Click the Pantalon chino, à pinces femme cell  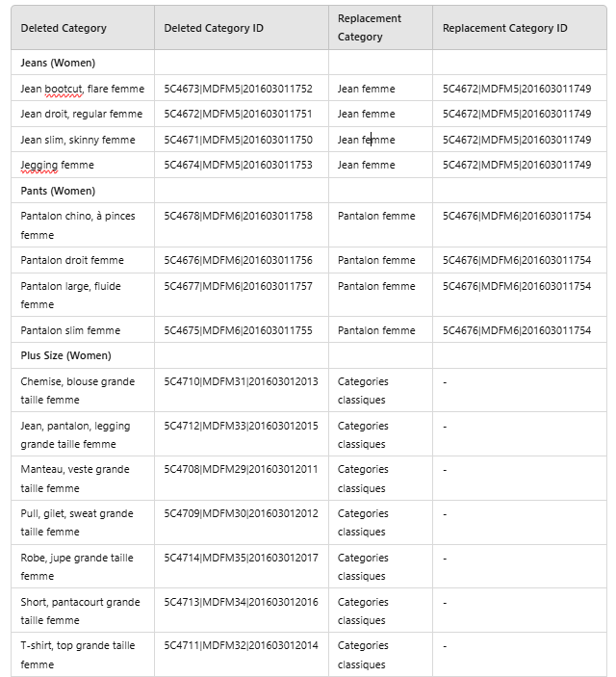(x=78, y=224)
